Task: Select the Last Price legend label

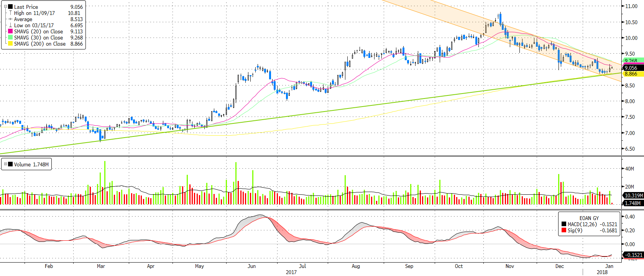Action: [26, 7]
